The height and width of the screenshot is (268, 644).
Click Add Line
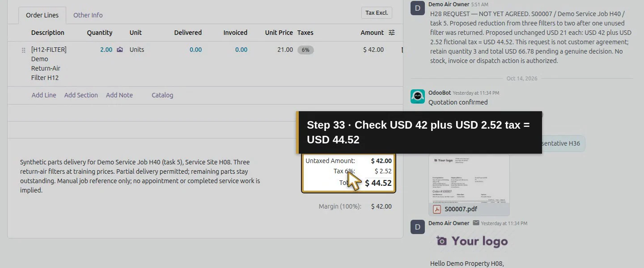pyautogui.click(x=44, y=95)
